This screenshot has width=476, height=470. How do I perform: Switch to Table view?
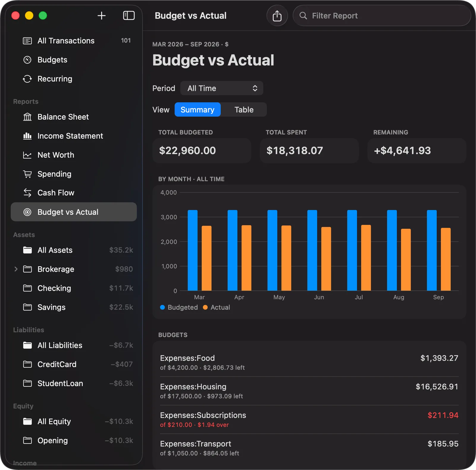[x=244, y=110]
